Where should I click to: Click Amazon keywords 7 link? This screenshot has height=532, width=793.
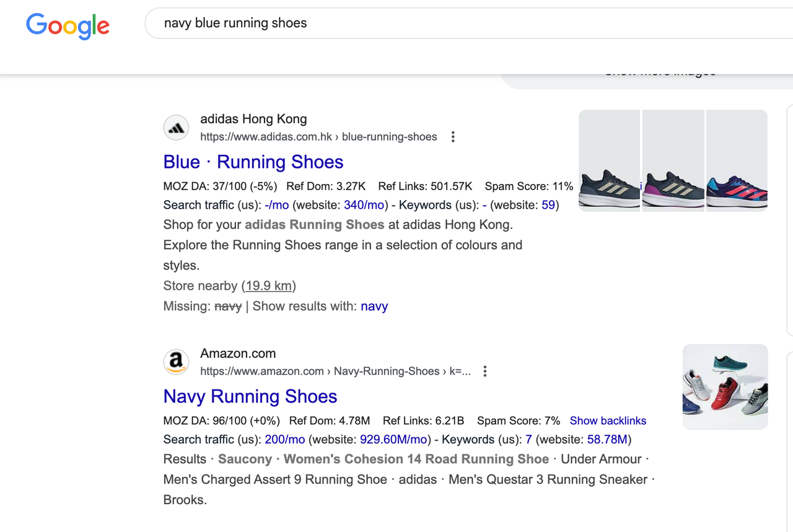coord(528,440)
